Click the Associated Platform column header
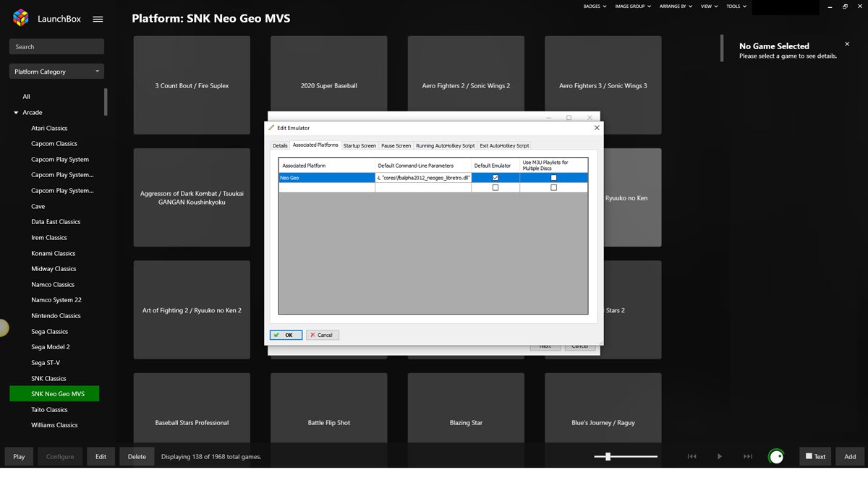Image resolution: width=868 pixels, height=488 pixels. 327,166
